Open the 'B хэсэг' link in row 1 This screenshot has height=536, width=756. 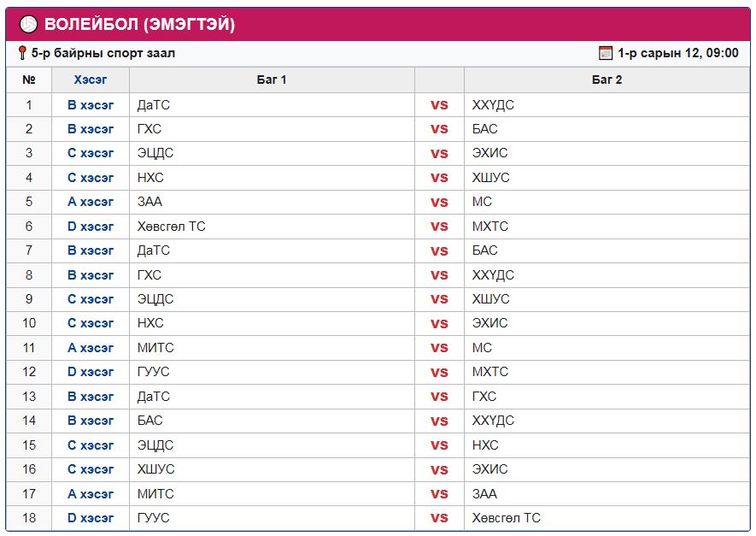(x=91, y=105)
